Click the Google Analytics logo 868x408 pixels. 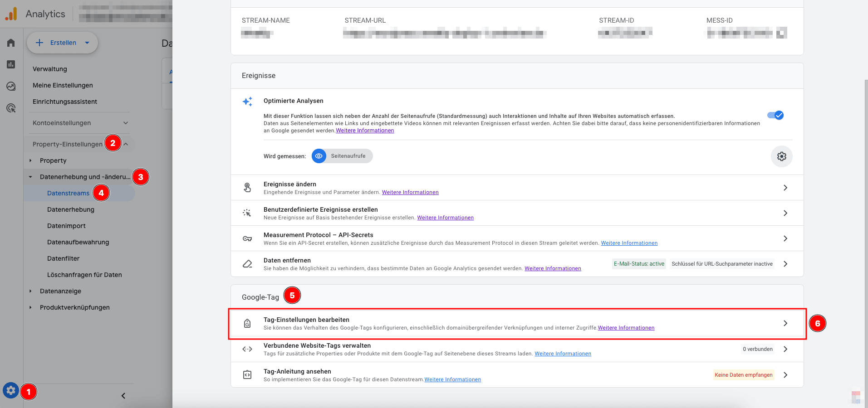point(11,14)
